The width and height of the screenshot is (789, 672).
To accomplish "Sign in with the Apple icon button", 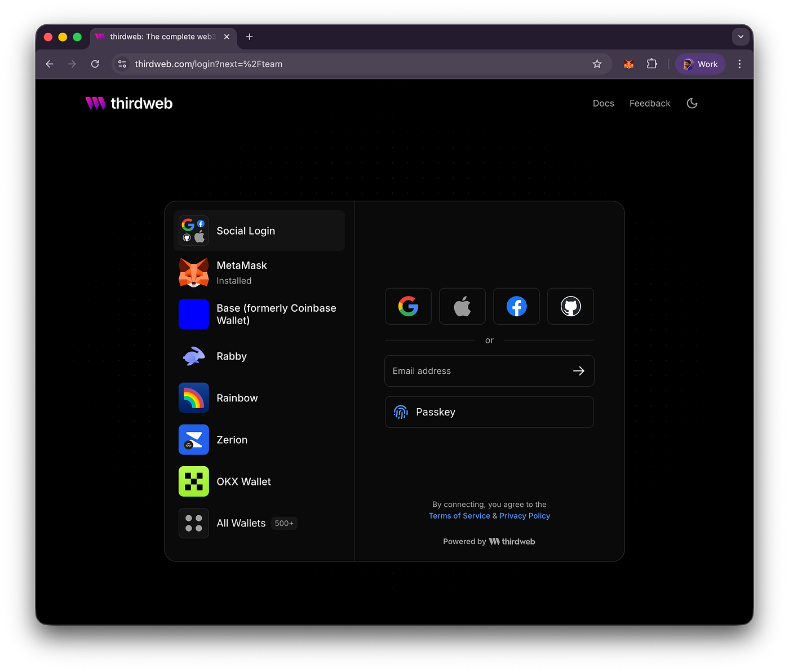I will (462, 306).
